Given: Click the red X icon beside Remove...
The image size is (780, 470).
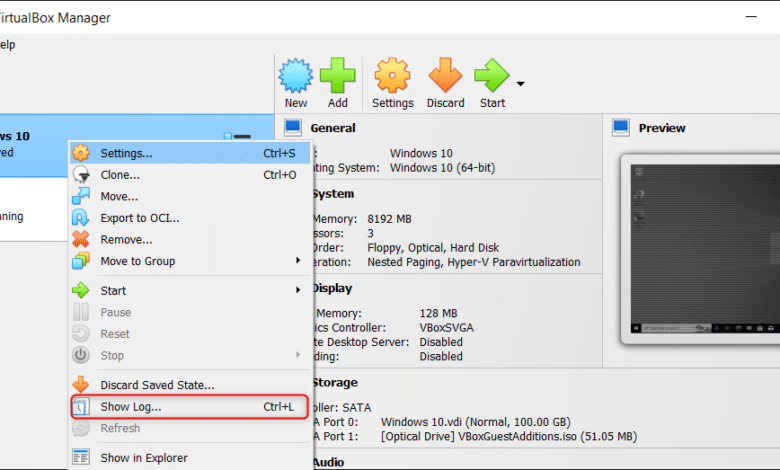Looking at the screenshot, I should [x=81, y=239].
